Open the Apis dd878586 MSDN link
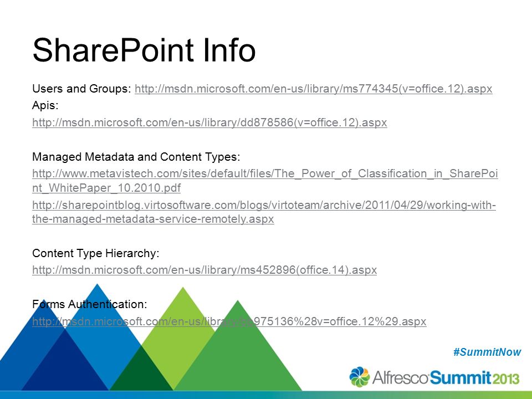 209,122
